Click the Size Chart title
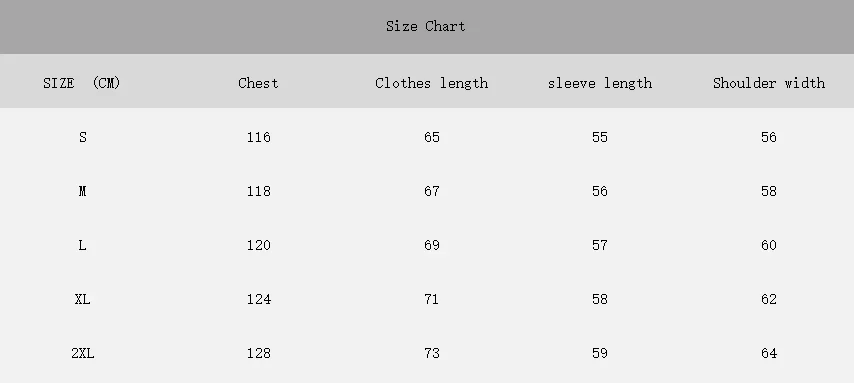Screen dimensions: 854x383 tap(425, 26)
